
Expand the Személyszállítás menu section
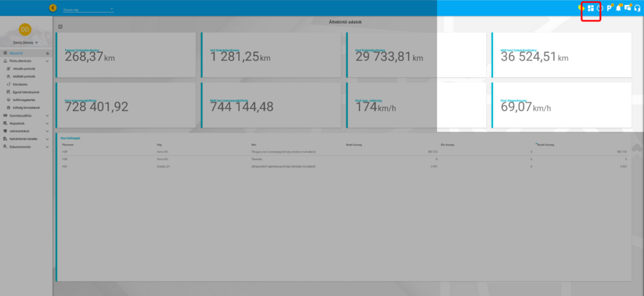tap(47, 115)
